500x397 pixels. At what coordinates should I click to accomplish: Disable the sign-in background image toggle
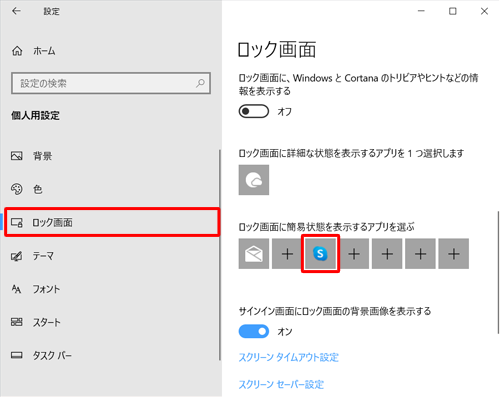click(x=254, y=331)
